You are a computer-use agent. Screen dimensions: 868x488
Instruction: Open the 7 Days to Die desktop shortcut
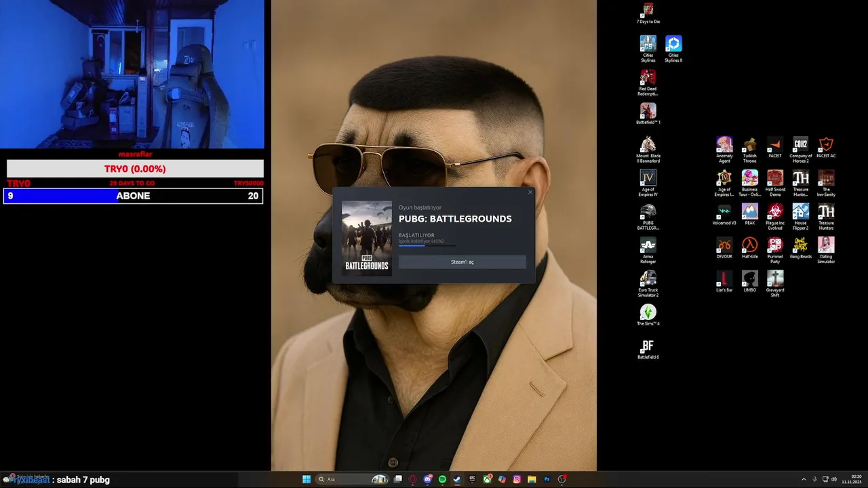click(x=648, y=13)
